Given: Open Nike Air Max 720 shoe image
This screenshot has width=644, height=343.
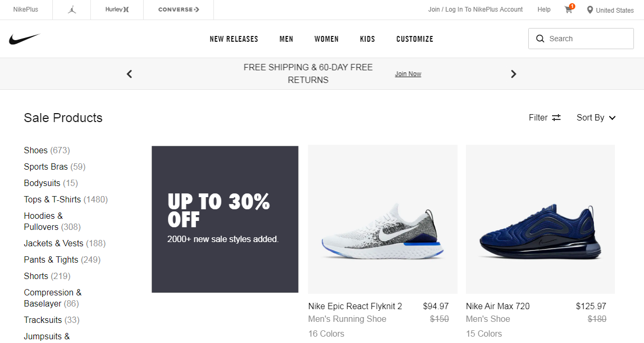Looking at the screenshot, I should pyautogui.click(x=540, y=219).
